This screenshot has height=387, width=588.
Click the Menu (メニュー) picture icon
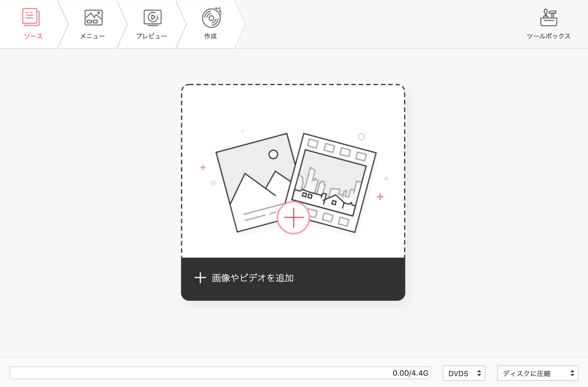93,18
